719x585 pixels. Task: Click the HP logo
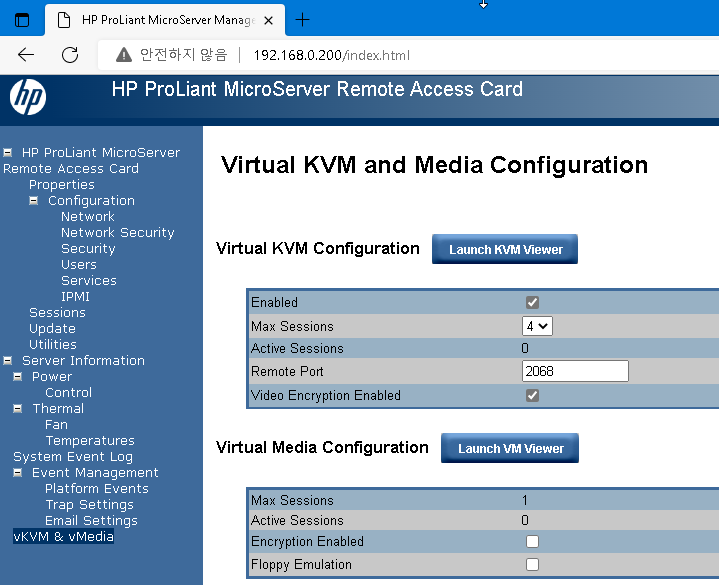click(x=28, y=97)
